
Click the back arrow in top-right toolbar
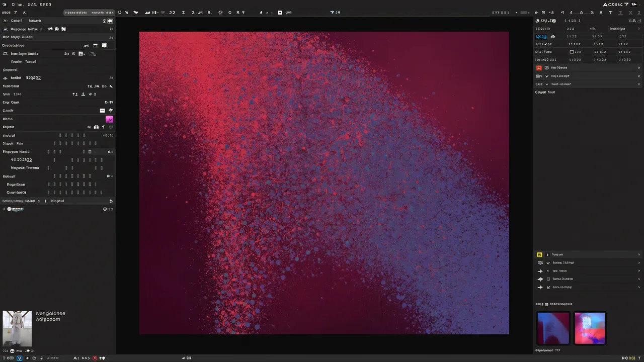[537, 13]
